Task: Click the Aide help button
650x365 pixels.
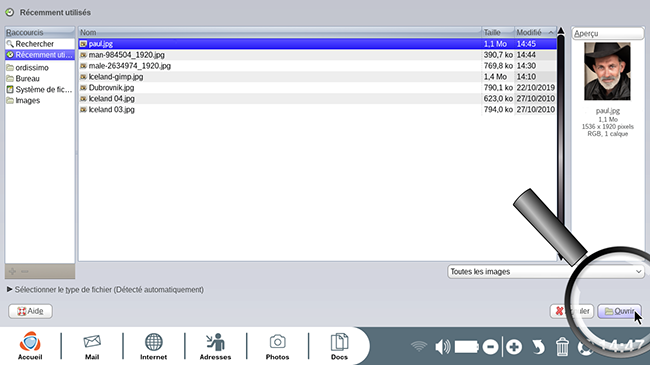Action: (x=30, y=311)
